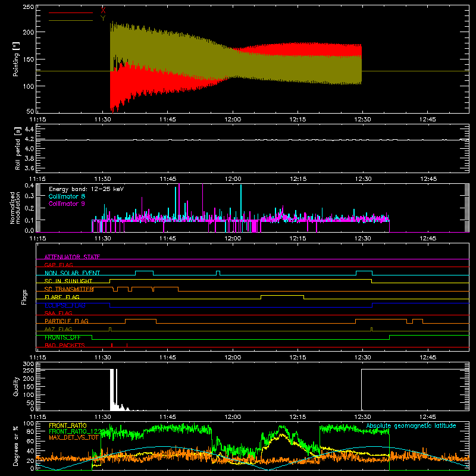Click the 0.4 tick on modulation axis

pos(29,185)
